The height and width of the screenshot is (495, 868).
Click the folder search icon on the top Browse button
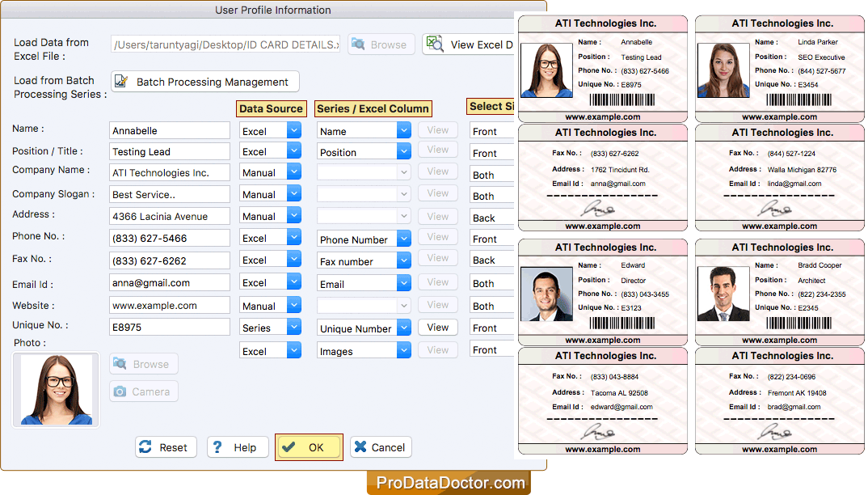[358, 44]
